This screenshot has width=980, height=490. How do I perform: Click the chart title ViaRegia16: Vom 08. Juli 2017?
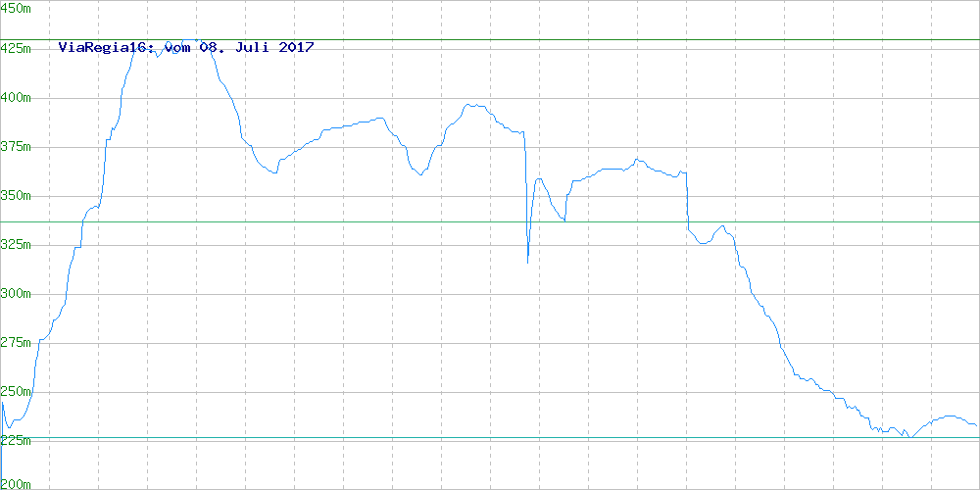186,47
